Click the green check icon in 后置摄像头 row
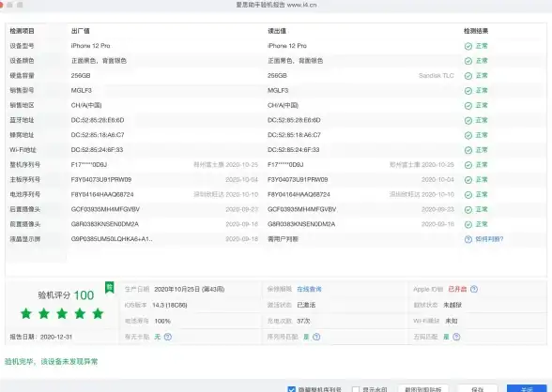The width and height of the screenshot is (552, 392). [x=468, y=210]
